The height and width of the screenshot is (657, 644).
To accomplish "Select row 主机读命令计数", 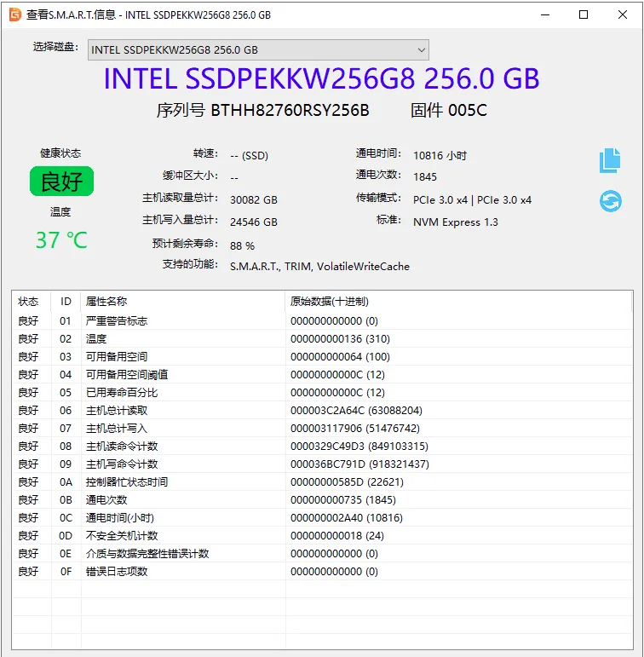I will click(x=322, y=447).
